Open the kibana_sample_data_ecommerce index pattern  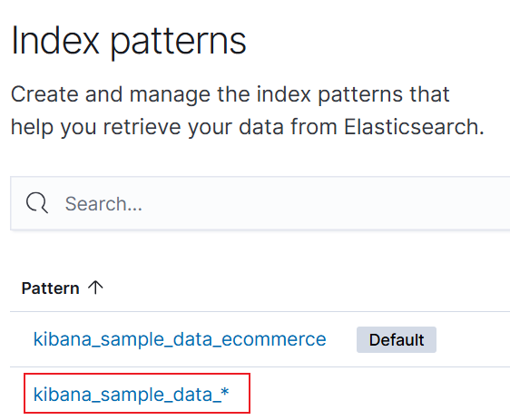[180, 339]
